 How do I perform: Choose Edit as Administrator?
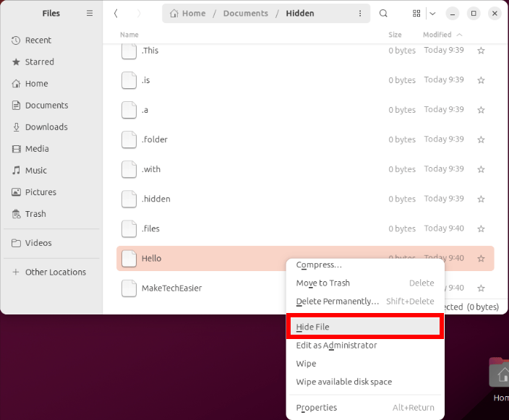(365, 345)
